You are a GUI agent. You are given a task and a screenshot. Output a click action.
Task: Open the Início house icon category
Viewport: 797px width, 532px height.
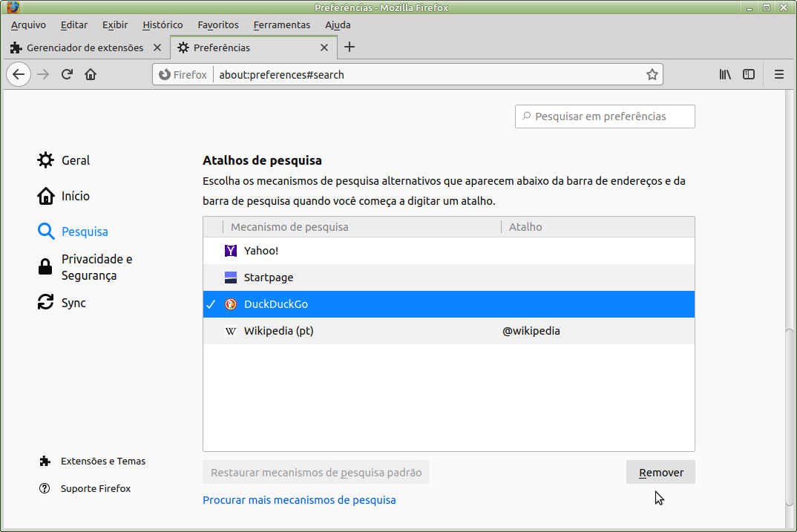click(x=46, y=196)
